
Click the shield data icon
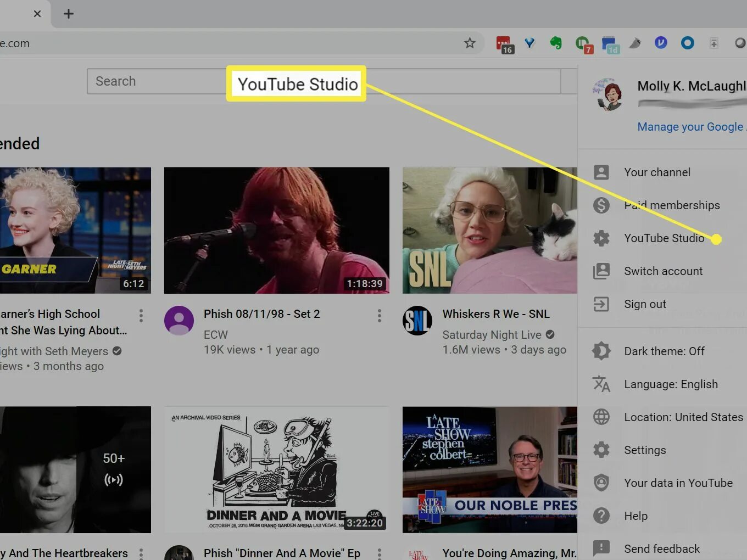coord(601,483)
